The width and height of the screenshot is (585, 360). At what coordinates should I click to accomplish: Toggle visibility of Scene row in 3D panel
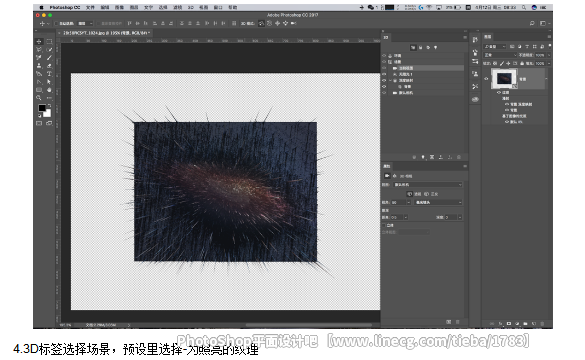point(384,62)
